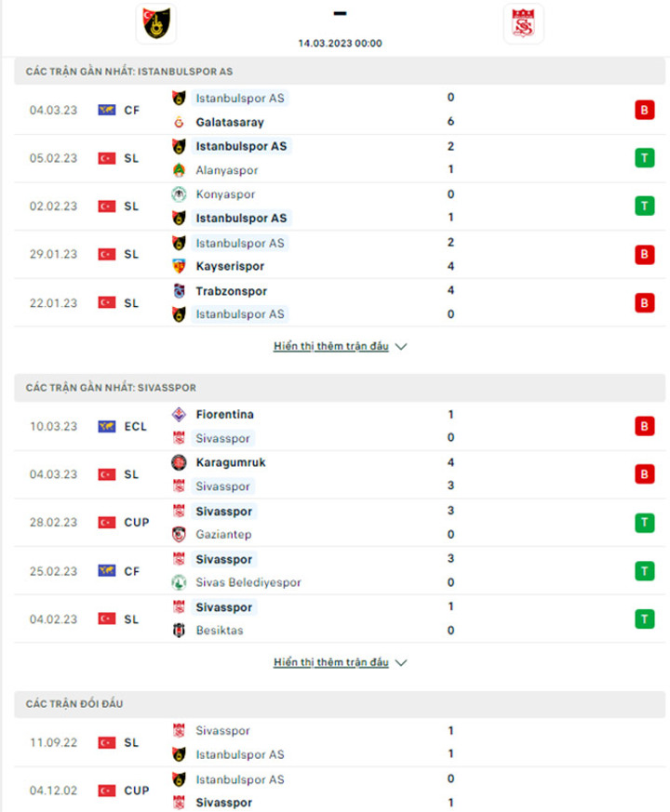670x812 pixels.
Task: Open the Sivasspor vs Gaziantep match row
Action: (340, 523)
